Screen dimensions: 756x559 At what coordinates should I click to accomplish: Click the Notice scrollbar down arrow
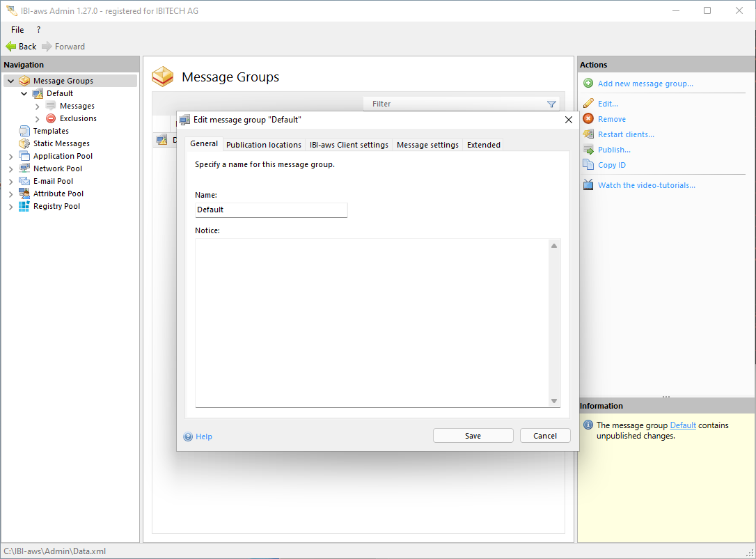coord(554,401)
